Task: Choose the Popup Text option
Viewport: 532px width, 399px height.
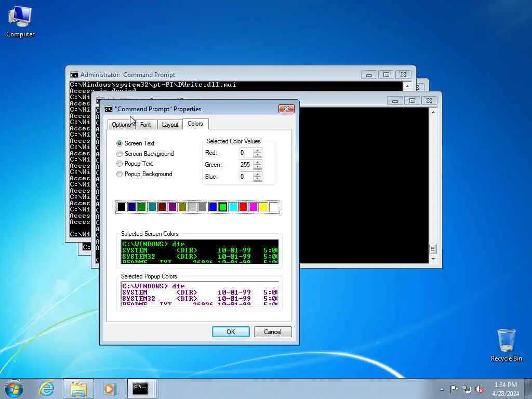Action: click(119, 164)
